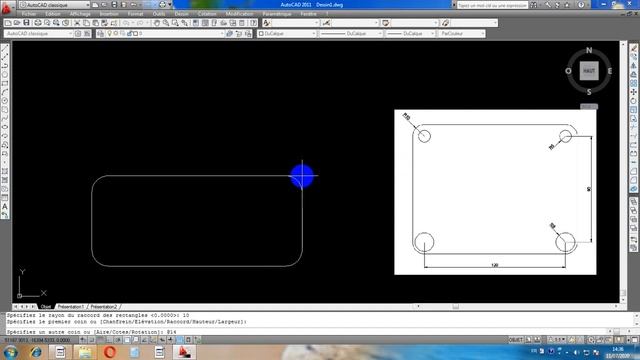Click N direction on the ViewCube compass
Screen dimensions: 640x360
[x=589, y=50]
